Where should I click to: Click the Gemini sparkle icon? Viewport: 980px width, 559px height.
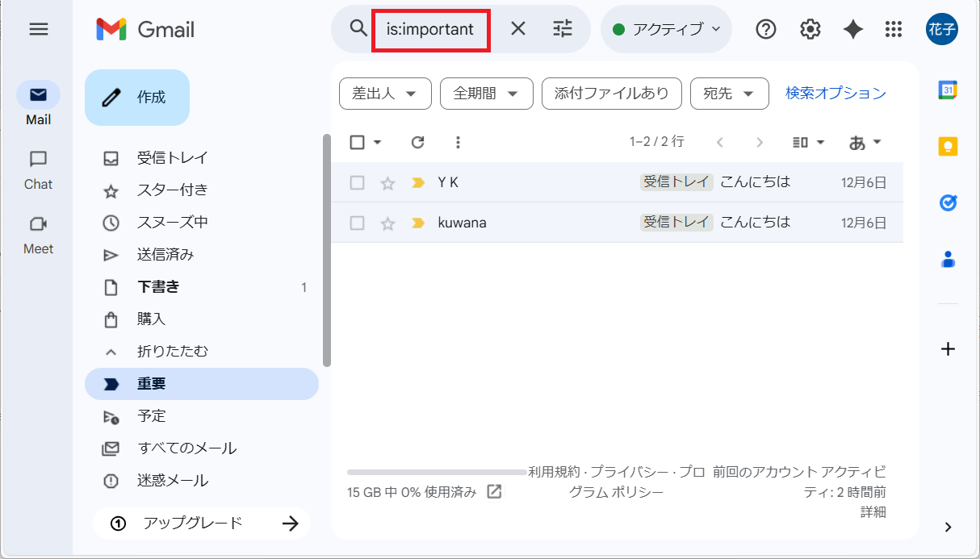pyautogui.click(x=852, y=29)
